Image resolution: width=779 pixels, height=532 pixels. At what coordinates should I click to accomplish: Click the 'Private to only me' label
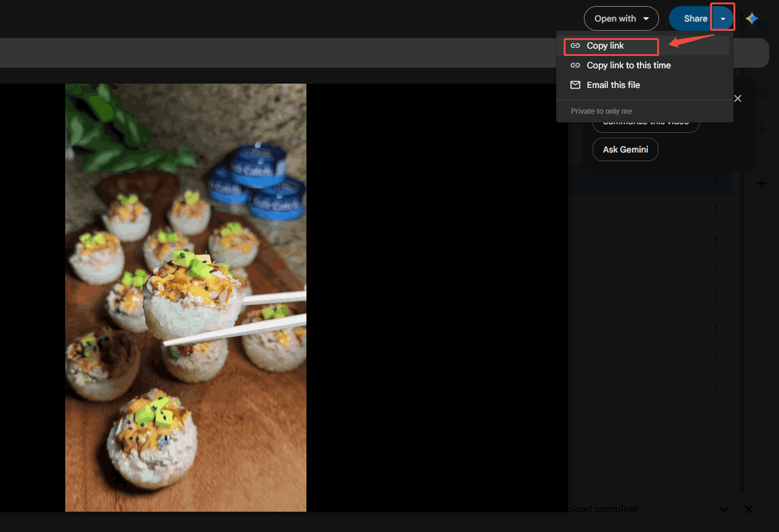(x=601, y=111)
